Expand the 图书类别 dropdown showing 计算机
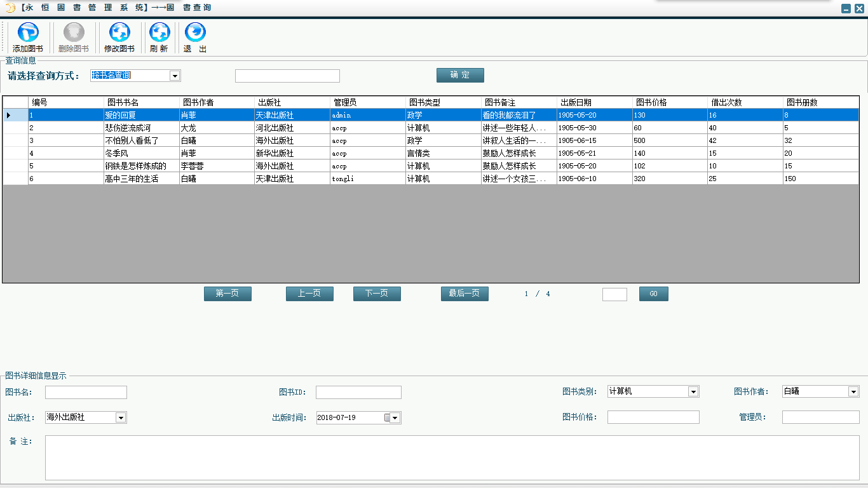 (x=693, y=392)
